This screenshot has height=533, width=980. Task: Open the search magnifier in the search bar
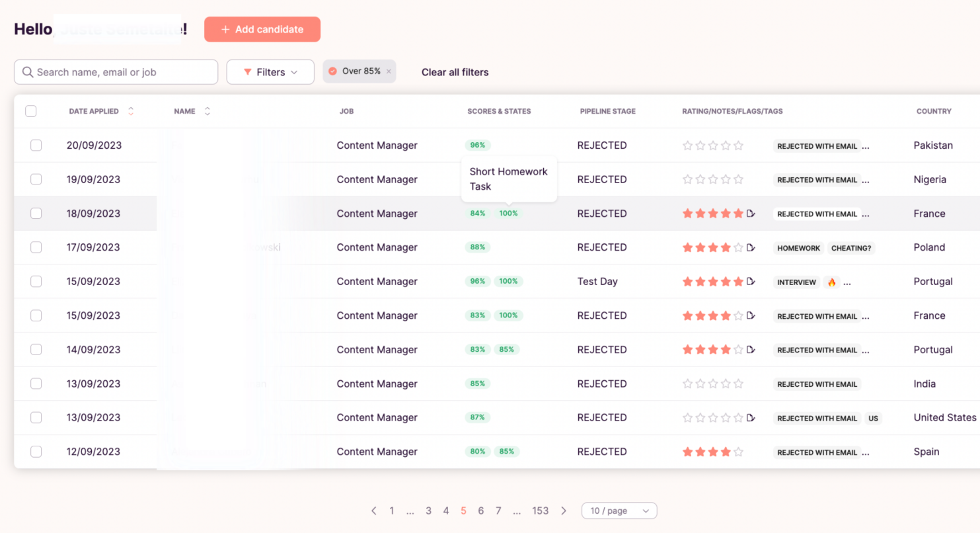pos(27,71)
